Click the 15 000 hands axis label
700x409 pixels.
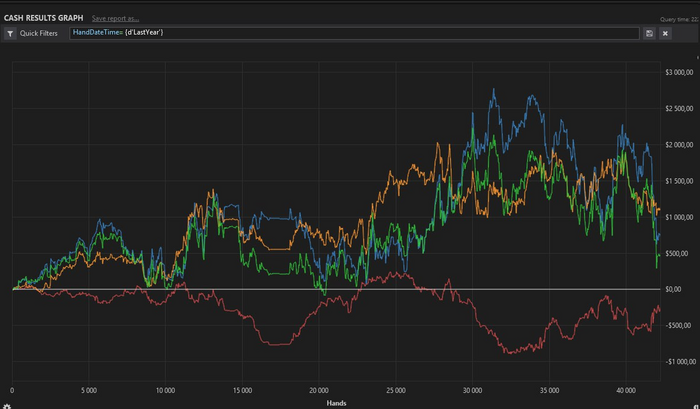pyautogui.click(x=242, y=391)
